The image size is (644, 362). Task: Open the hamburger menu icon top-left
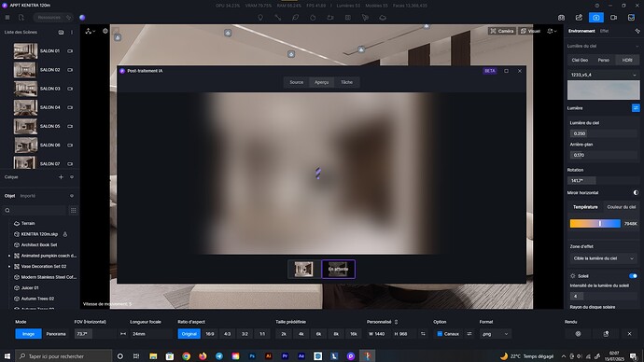[x=7, y=17]
